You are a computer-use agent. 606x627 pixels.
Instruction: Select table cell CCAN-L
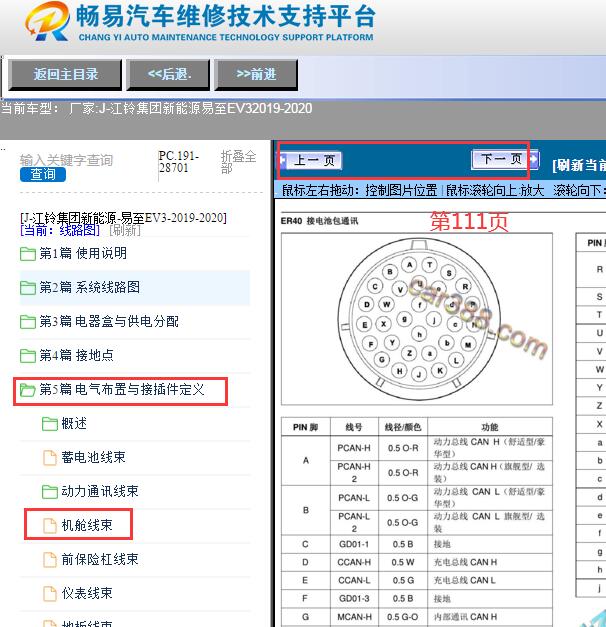(354, 581)
